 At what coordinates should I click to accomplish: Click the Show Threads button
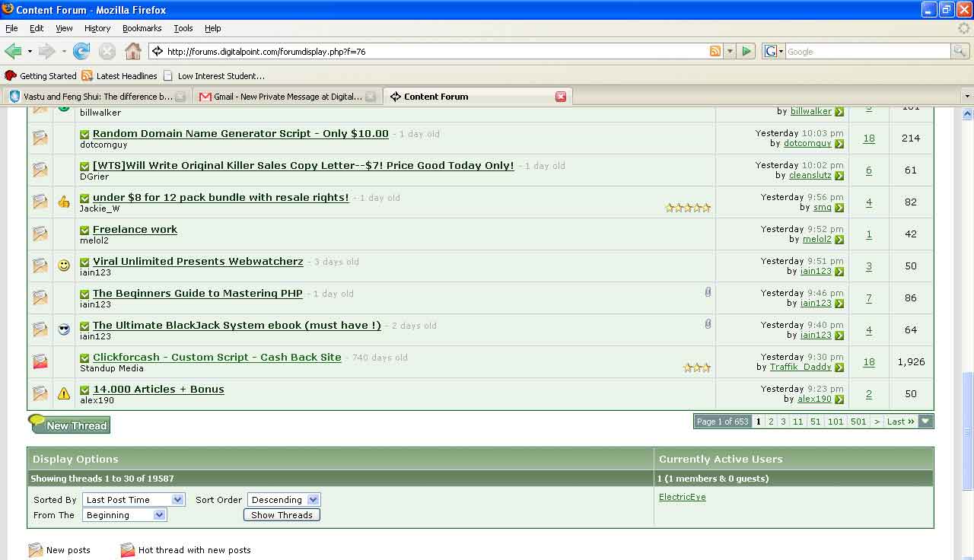click(x=282, y=515)
